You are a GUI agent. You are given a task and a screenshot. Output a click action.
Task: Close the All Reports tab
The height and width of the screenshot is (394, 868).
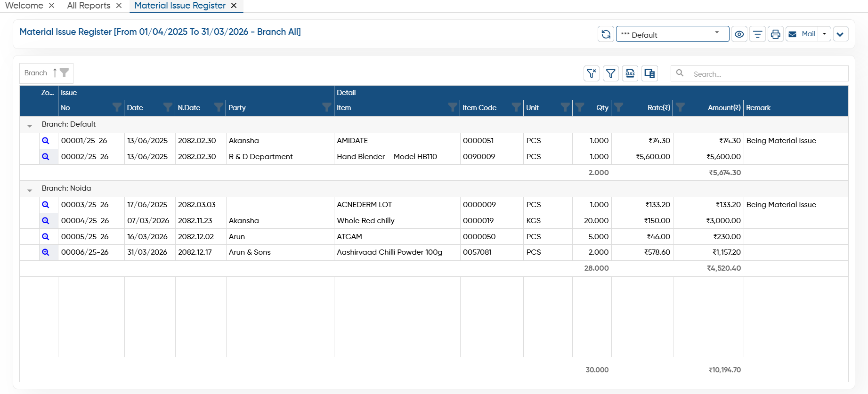[x=119, y=6]
